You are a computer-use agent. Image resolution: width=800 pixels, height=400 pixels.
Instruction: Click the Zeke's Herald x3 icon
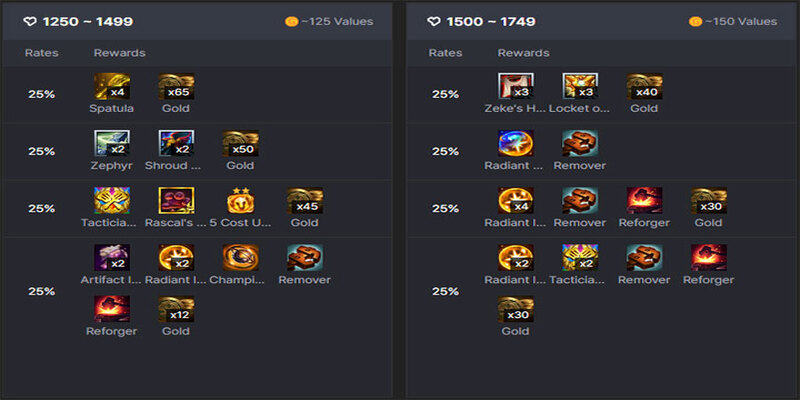coord(516,86)
